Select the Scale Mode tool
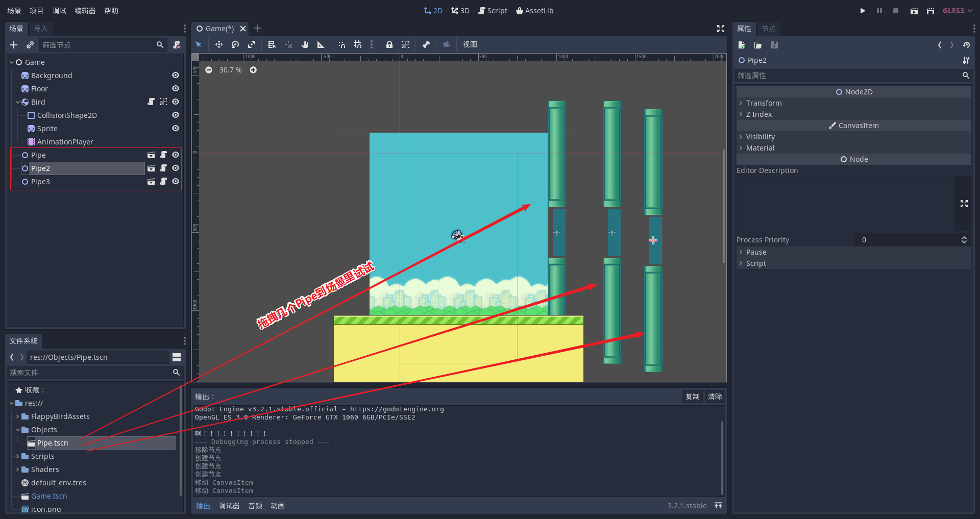Screen dimensions: 980x519 252,44
